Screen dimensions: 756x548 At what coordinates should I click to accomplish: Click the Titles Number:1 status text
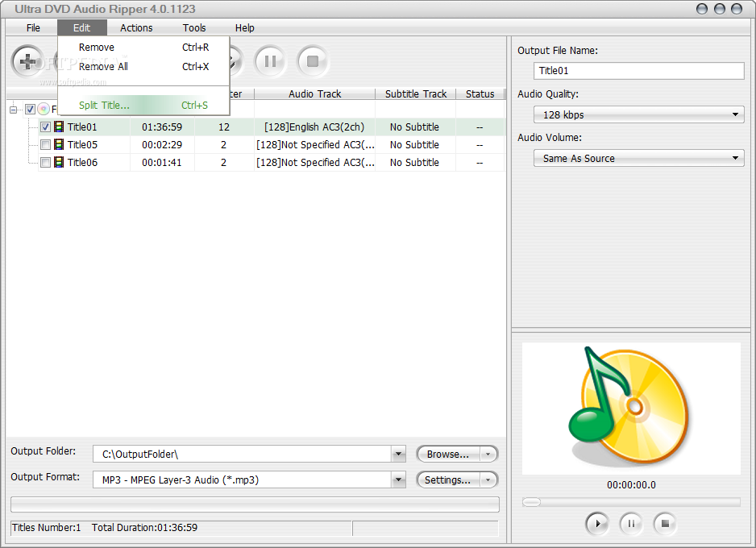click(x=46, y=527)
